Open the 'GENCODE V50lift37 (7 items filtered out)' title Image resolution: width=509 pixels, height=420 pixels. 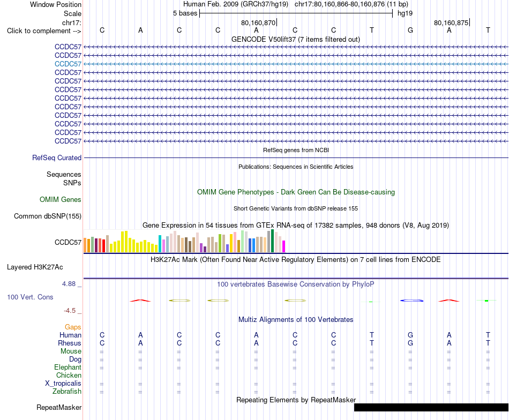click(x=295, y=39)
